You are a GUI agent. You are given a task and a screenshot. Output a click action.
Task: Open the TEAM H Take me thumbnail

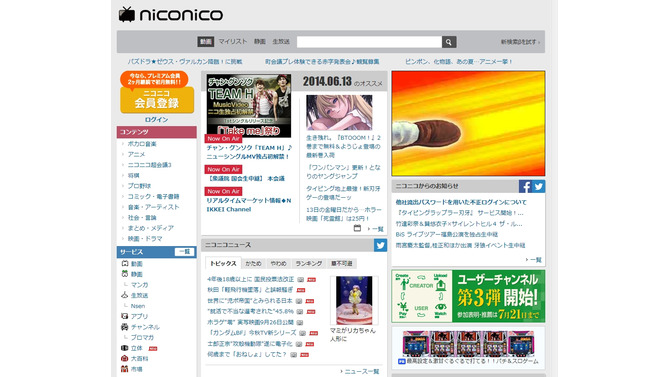click(x=249, y=106)
